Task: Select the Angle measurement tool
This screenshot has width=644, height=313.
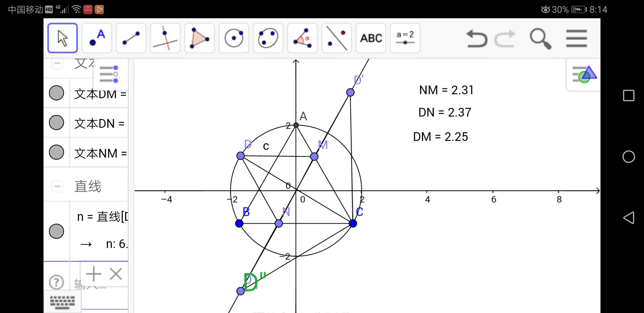Action: pos(302,38)
